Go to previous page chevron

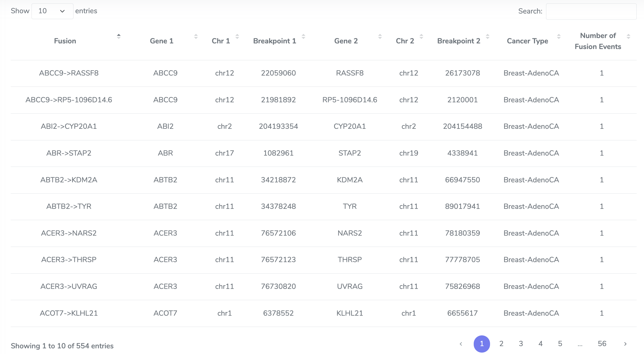point(461,344)
